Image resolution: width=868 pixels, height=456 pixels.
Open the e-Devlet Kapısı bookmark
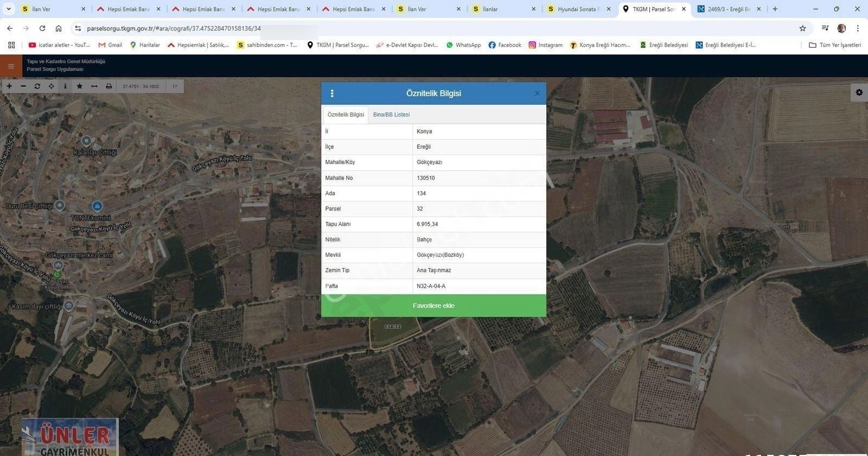click(407, 45)
